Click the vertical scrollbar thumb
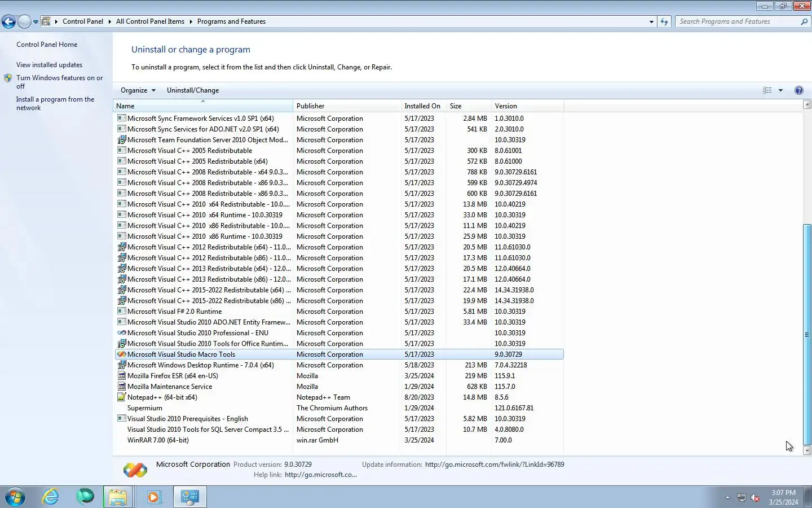The image size is (812, 508). point(807,335)
